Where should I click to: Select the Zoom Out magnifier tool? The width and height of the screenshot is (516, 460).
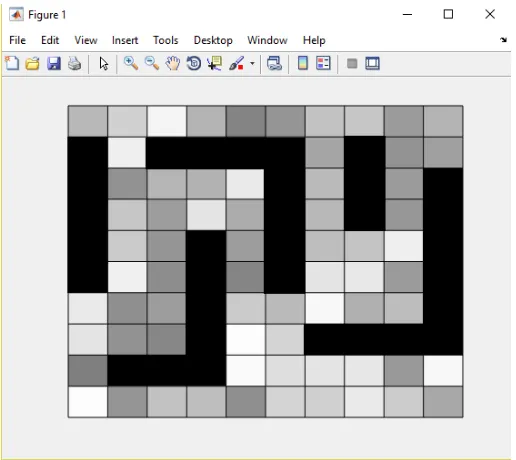(x=152, y=63)
